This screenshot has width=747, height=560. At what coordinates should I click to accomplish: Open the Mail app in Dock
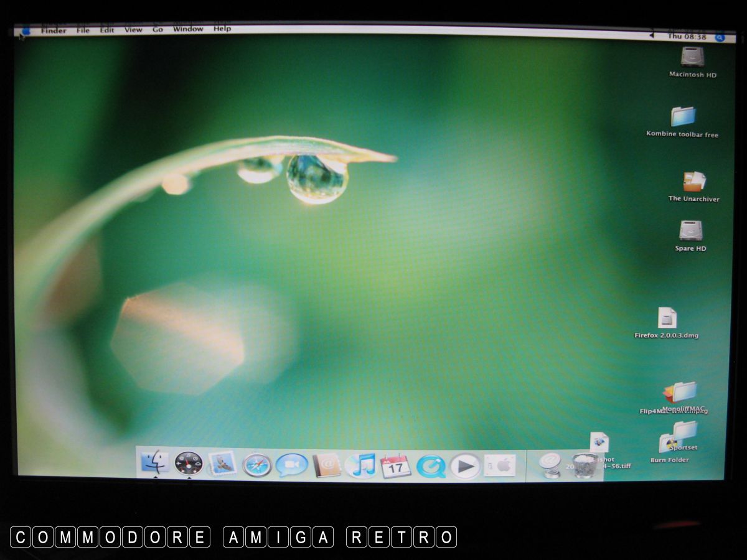222,464
